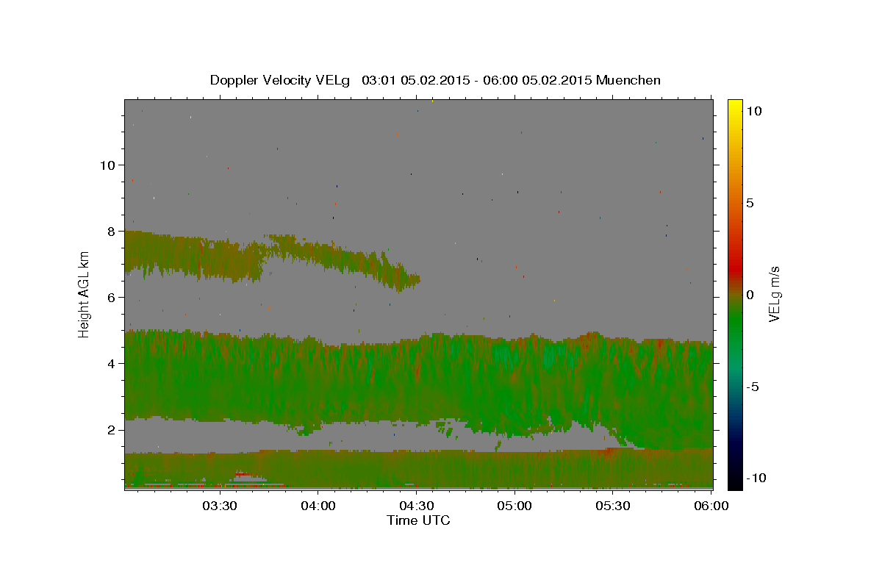Click the lowest cloud layer near 1 km
882x588 pixels.
[419, 469]
